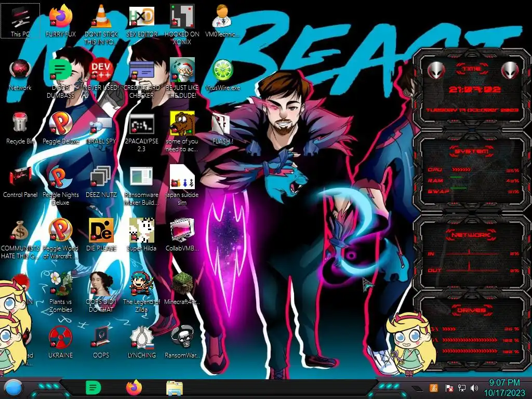This screenshot has height=399, width=532.
Task: Open the Recycle Bin
Action: click(20, 128)
